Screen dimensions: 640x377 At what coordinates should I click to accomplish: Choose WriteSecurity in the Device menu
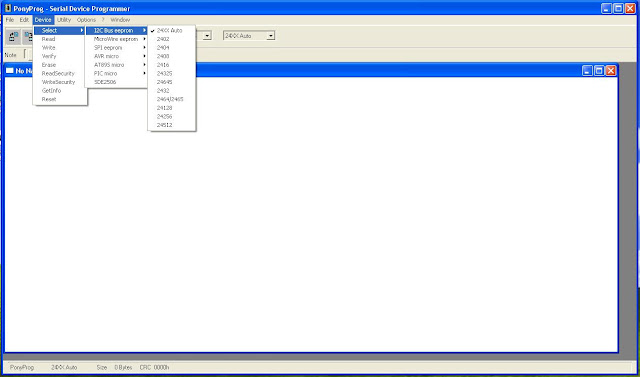(x=60, y=82)
